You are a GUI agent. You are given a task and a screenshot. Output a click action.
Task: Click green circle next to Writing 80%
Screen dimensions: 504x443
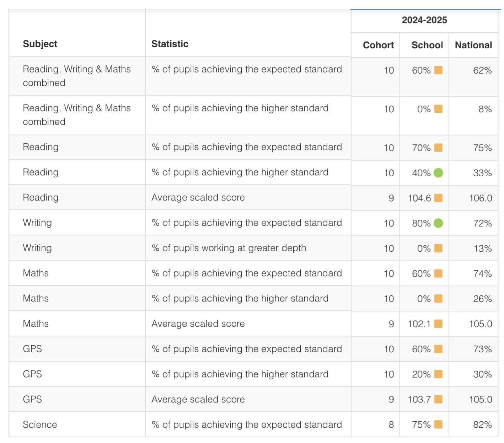[438, 223]
